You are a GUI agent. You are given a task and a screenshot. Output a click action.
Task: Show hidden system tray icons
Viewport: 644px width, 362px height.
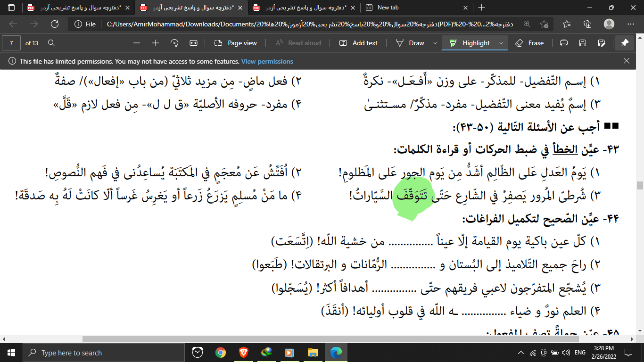(x=521, y=353)
